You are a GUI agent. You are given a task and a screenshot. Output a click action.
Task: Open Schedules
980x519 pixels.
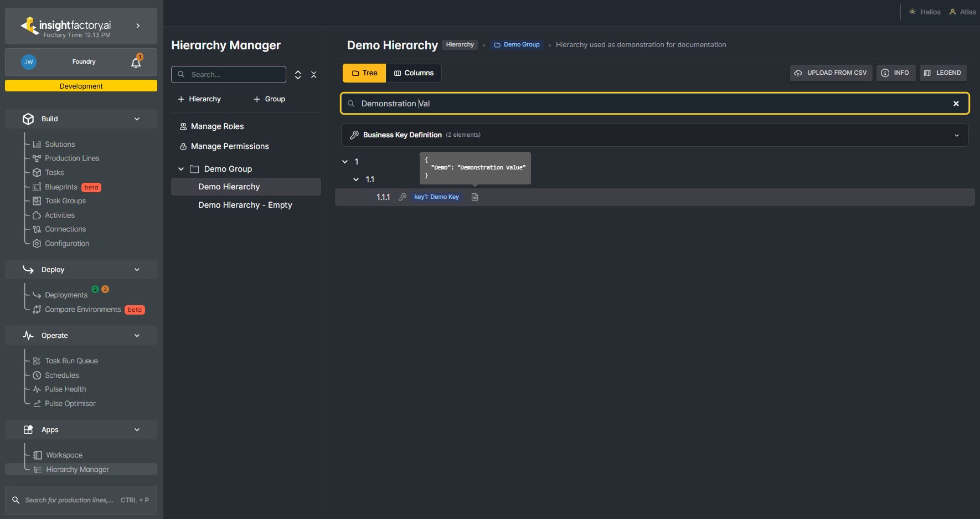(61, 376)
